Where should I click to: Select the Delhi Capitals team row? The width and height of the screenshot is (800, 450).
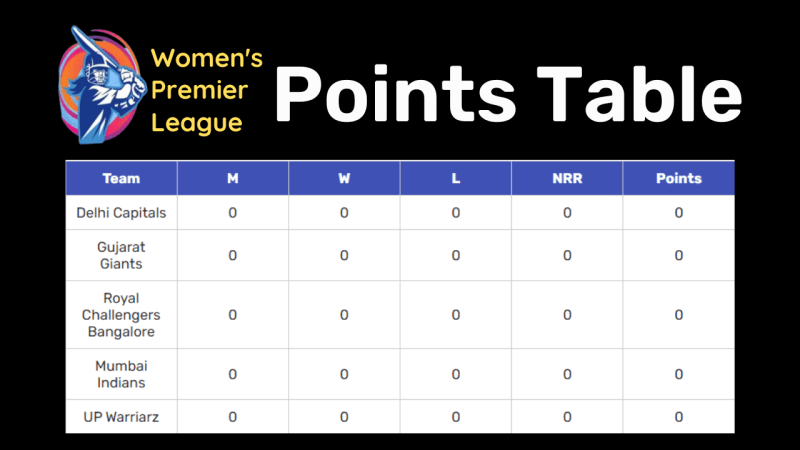tap(121, 213)
